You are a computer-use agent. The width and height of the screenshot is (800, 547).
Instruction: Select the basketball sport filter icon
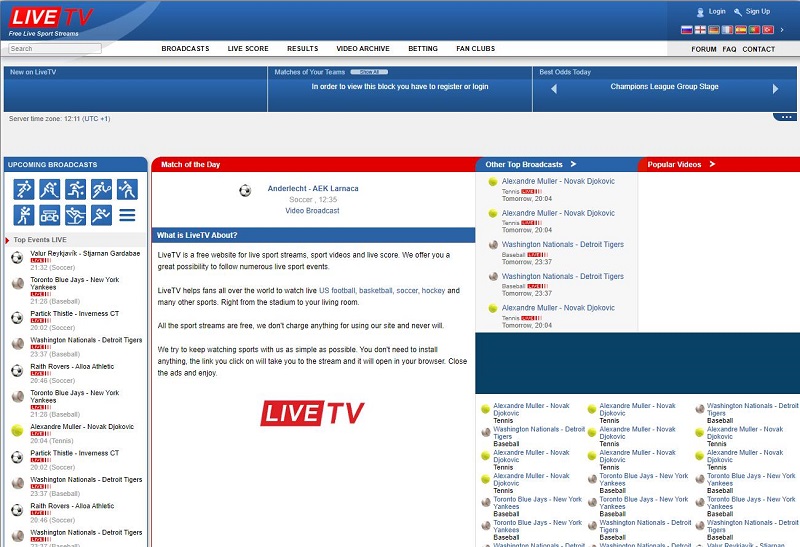click(x=76, y=189)
